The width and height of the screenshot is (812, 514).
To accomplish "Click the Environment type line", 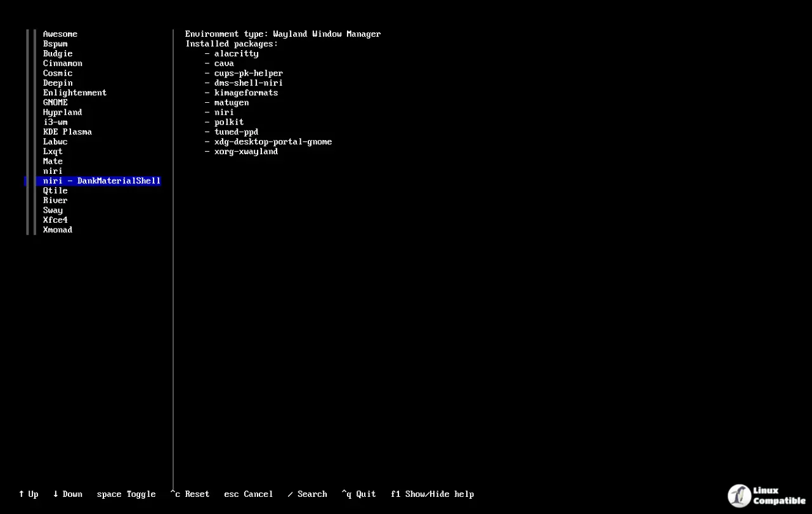I will tap(283, 34).
